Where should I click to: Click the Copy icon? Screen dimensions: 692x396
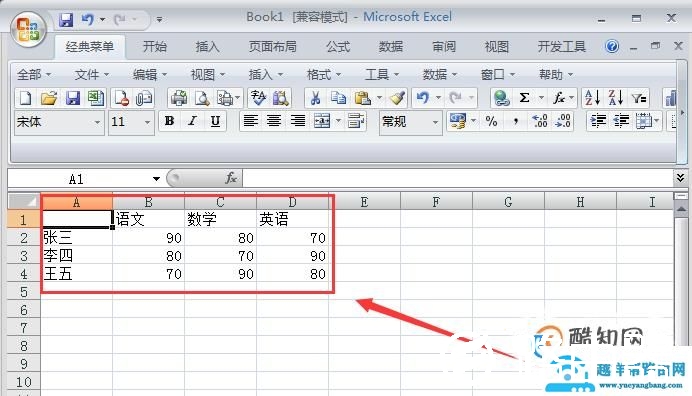point(338,98)
